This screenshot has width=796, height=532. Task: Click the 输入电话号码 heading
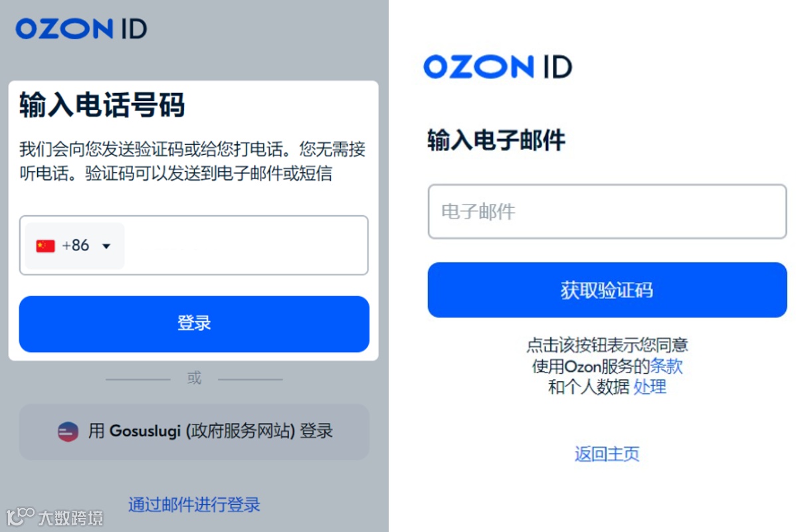point(102,105)
